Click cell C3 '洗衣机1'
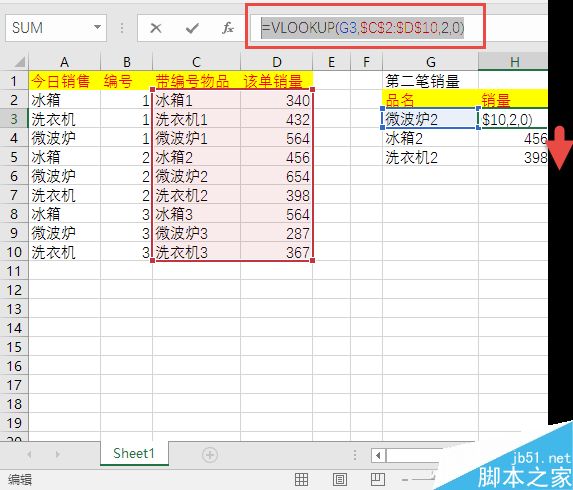Image resolution: width=573 pixels, height=490 pixels. 196,119
